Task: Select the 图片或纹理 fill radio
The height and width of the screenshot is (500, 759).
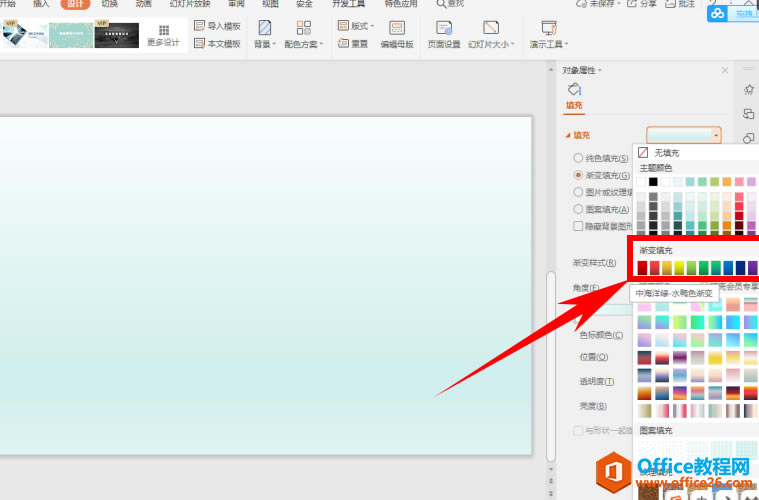Action: pyautogui.click(x=578, y=192)
